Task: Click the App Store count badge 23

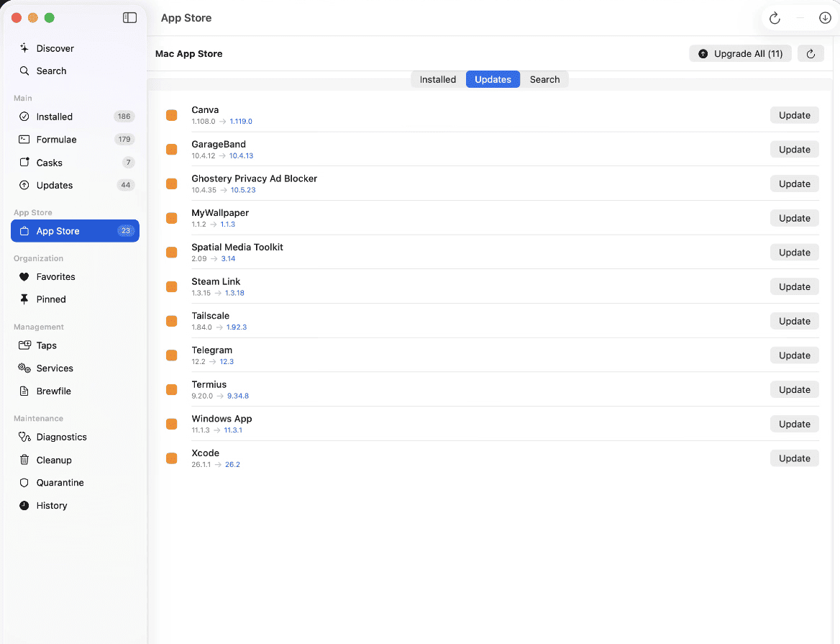Action: (125, 231)
